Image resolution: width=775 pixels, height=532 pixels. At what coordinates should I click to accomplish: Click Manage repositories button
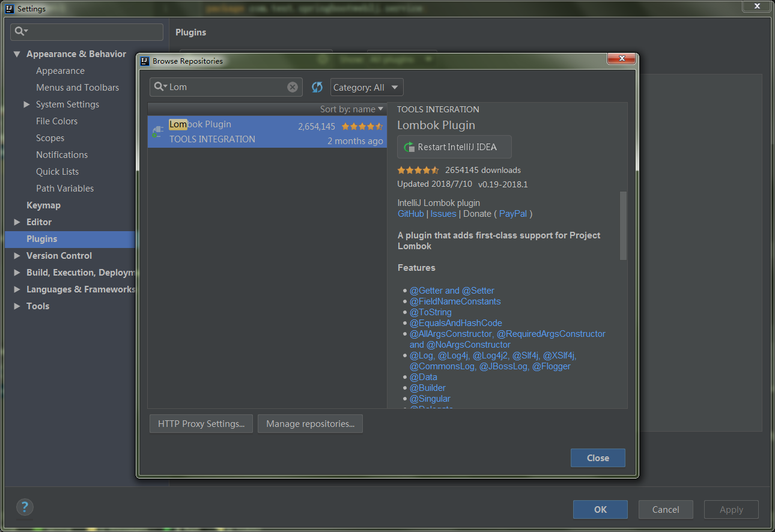(310, 424)
